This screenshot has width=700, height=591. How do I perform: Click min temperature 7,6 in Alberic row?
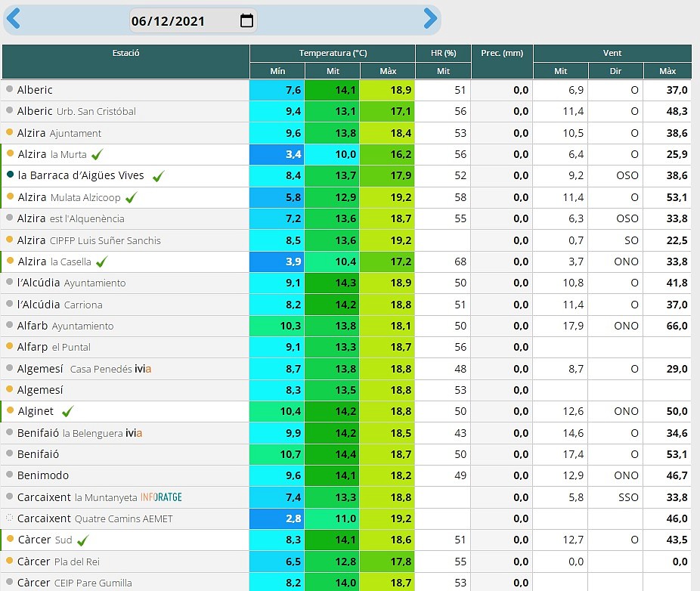click(277, 90)
